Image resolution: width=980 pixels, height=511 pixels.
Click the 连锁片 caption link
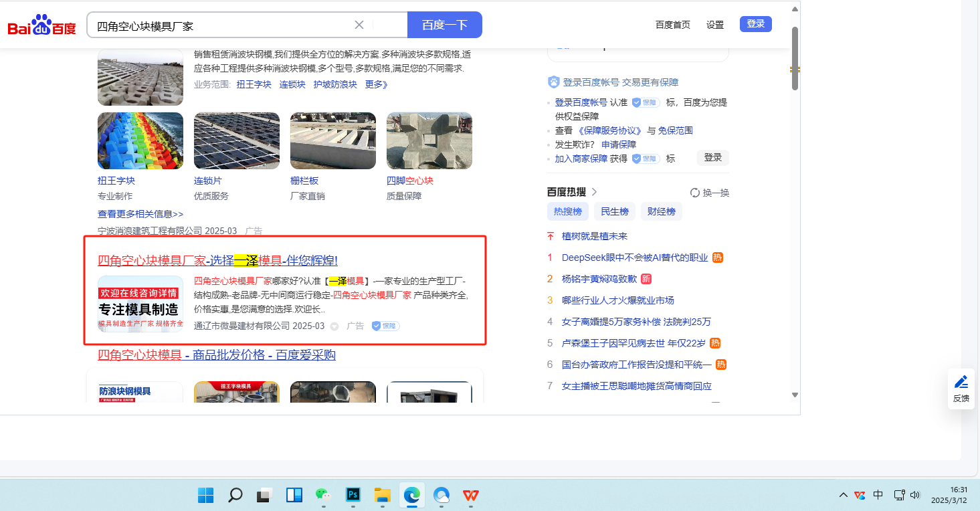[x=208, y=181]
